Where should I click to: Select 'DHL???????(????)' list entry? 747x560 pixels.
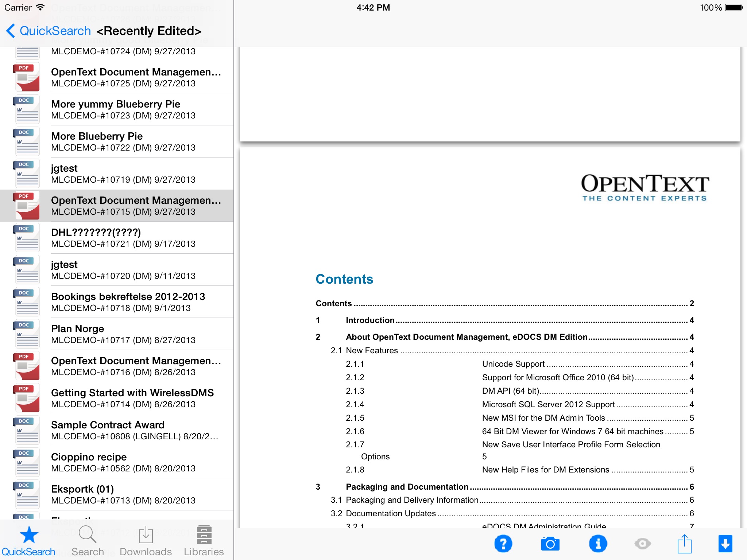117,238
